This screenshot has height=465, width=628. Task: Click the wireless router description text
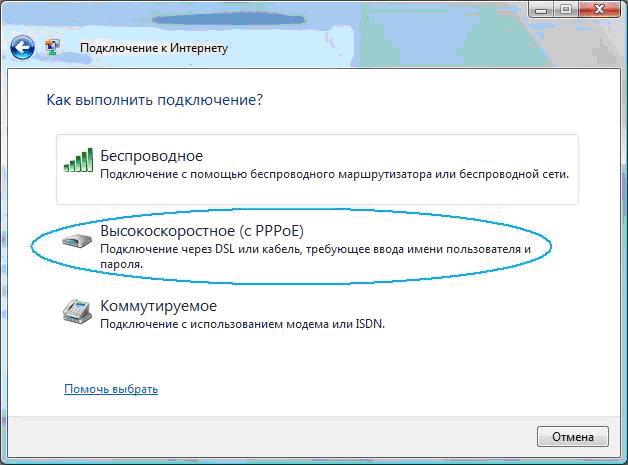coord(334,175)
